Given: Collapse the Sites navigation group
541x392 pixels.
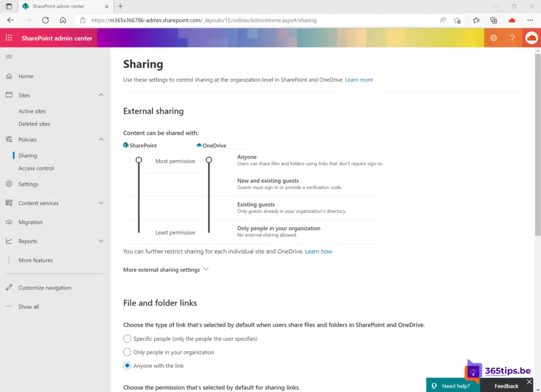Looking at the screenshot, I should pos(101,95).
